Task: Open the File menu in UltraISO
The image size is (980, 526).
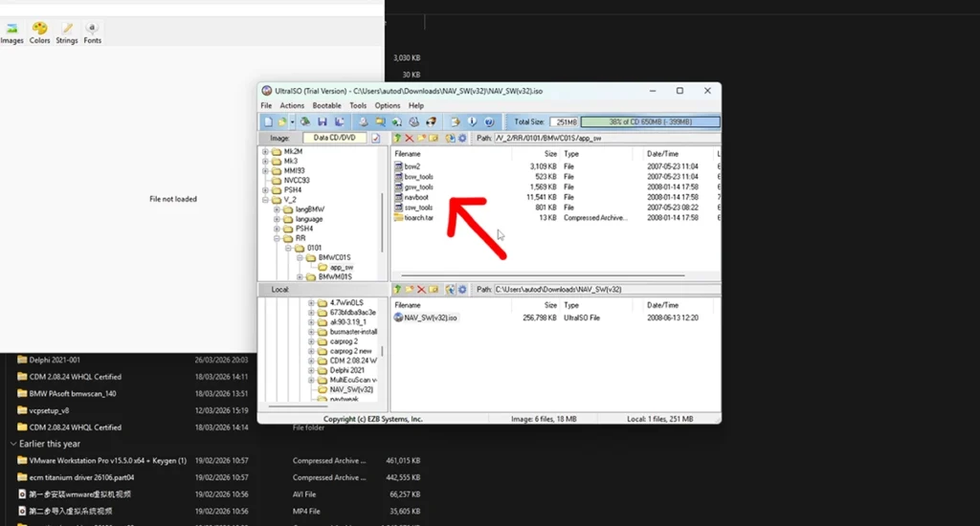Action: click(266, 105)
